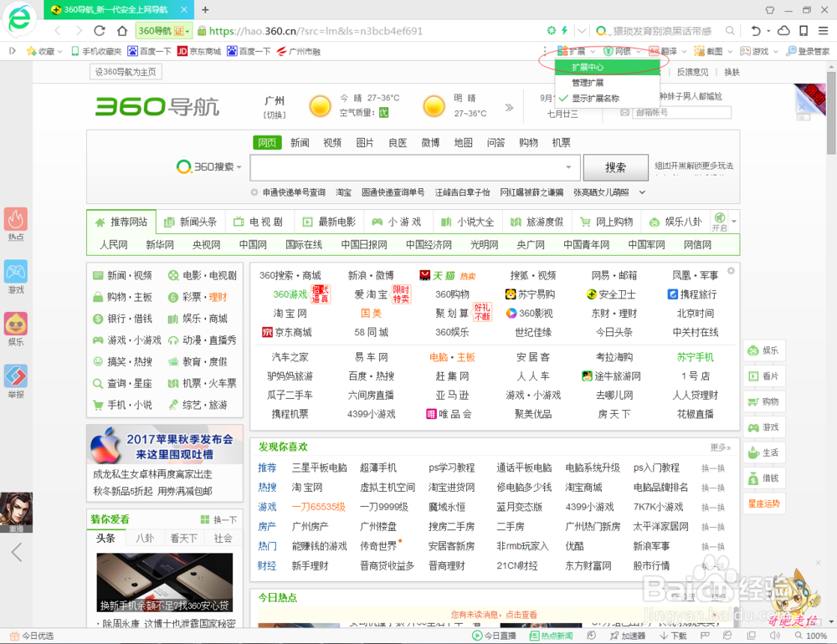Open 下载 downloads in status bar

point(673,636)
